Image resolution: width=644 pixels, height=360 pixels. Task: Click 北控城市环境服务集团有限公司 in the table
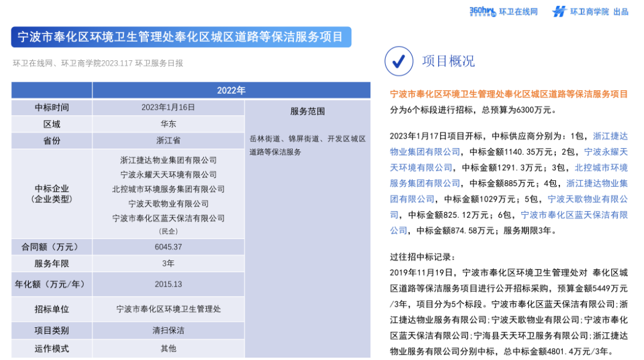[x=168, y=189]
